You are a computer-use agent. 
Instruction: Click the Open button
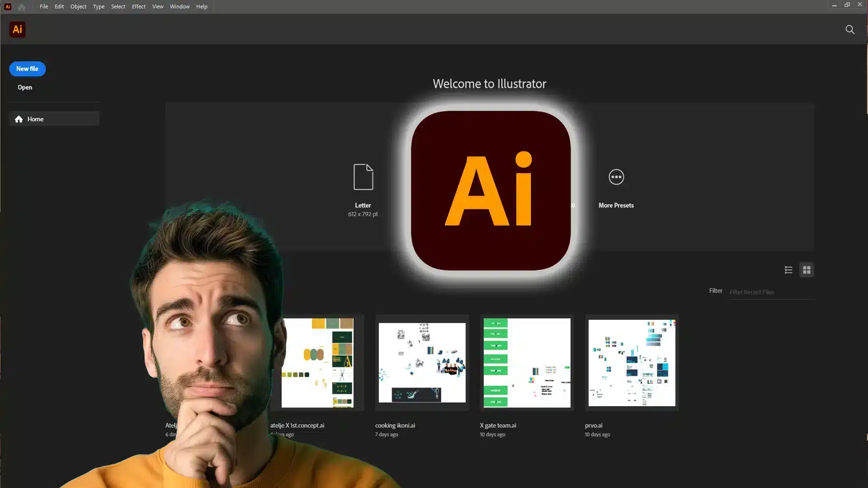(25, 87)
